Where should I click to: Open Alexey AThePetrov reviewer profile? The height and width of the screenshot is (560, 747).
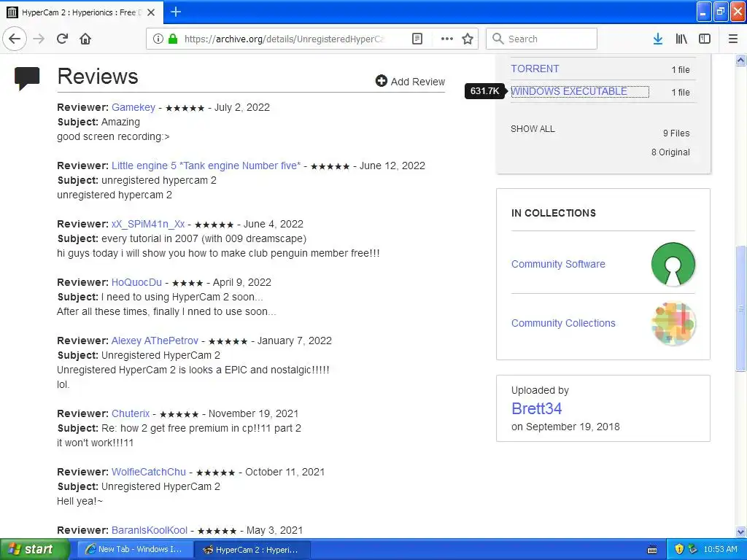tap(155, 341)
